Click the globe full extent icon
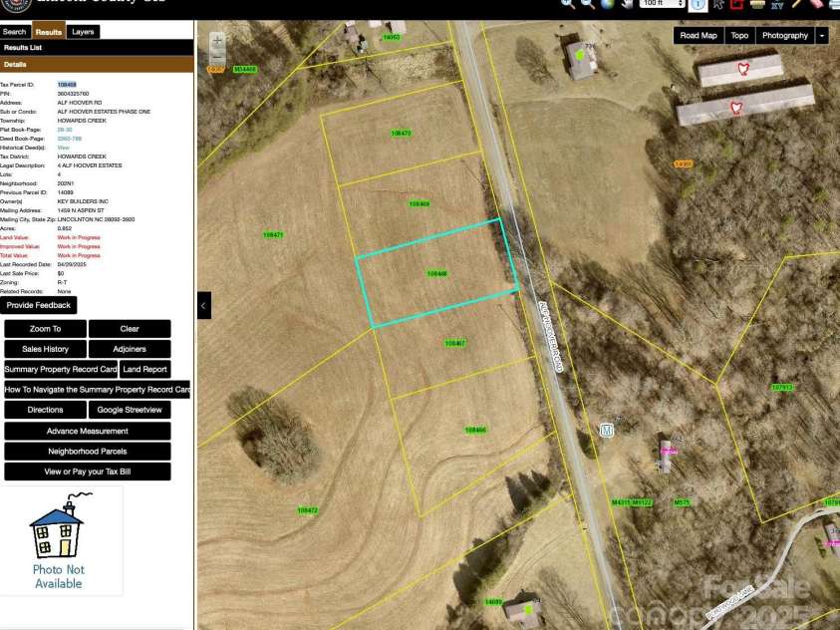Screen dimensions: 840x630 607,4
